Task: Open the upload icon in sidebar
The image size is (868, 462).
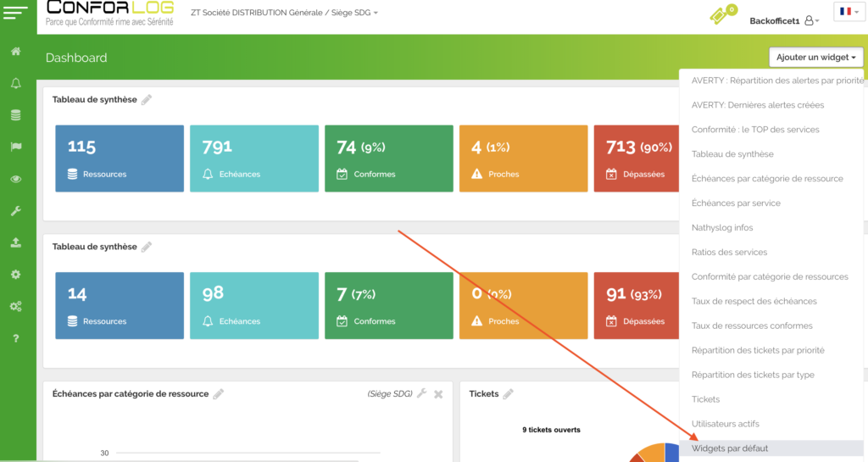Action: [15, 242]
